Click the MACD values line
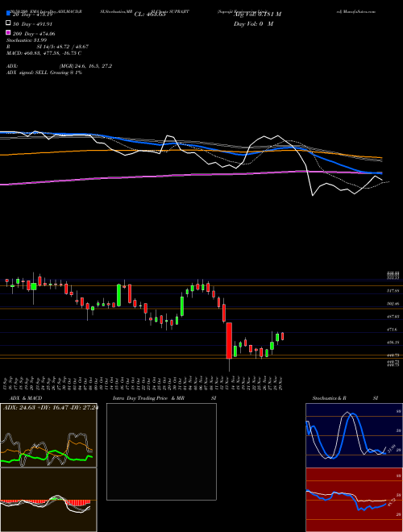 click(x=44, y=53)
